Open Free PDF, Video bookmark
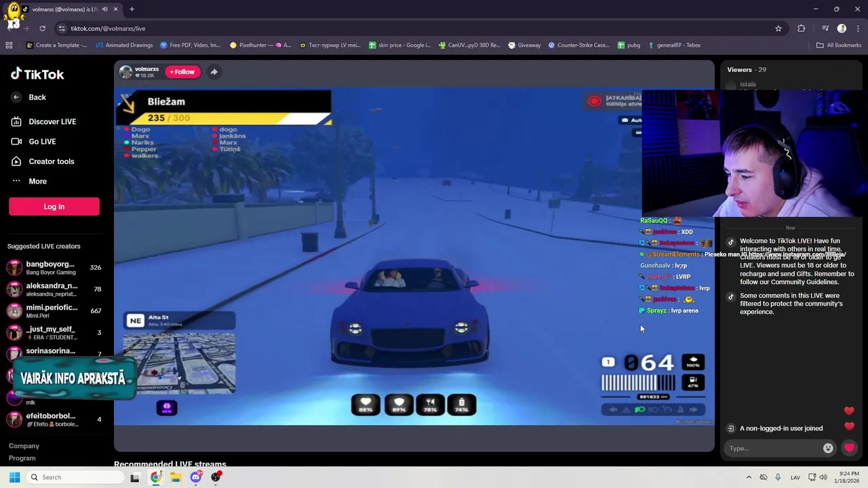 click(191, 45)
